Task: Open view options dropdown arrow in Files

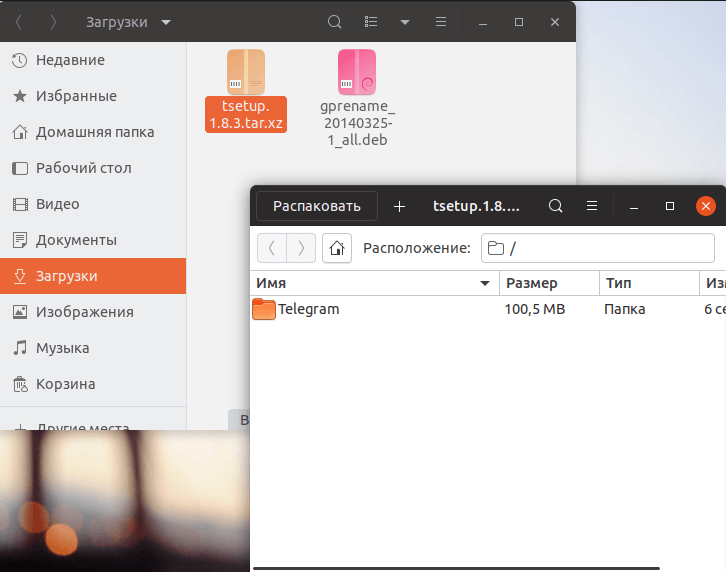Action: pos(405,22)
